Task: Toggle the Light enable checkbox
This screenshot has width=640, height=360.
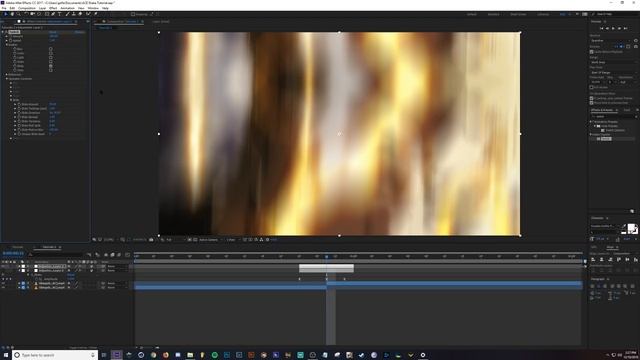Action: pyautogui.click(x=51, y=58)
